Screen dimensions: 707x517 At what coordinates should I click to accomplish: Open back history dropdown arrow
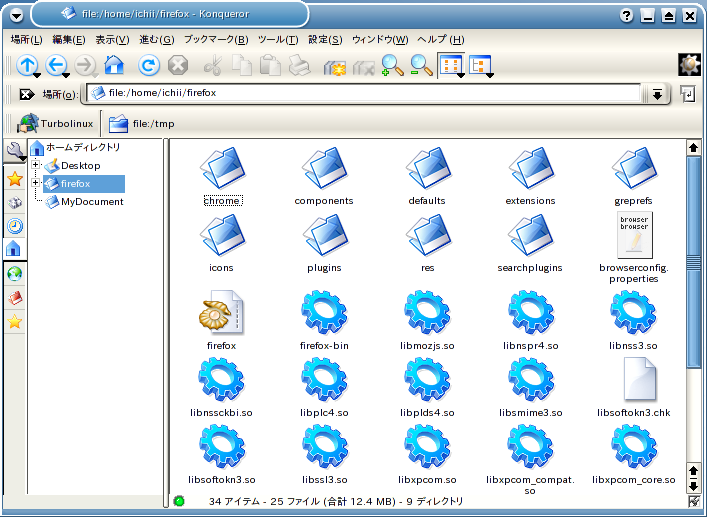coord(66,75)
